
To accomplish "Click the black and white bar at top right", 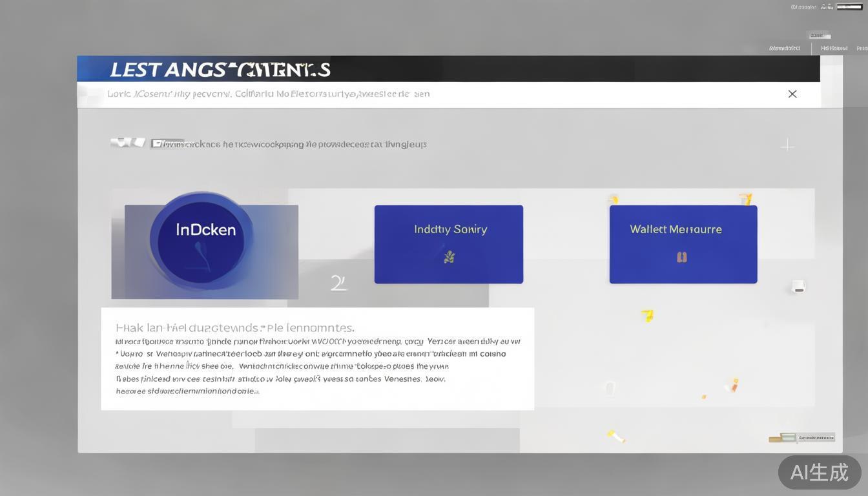I will coord(849,7).
